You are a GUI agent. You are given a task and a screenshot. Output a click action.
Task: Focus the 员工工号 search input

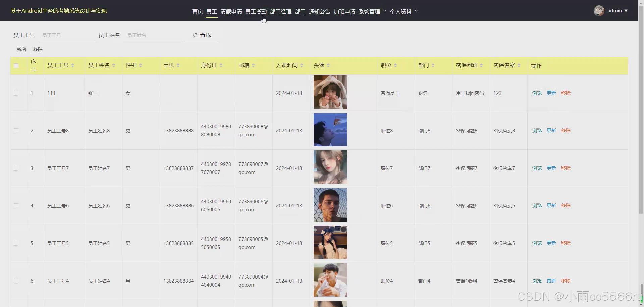(67, 35)
